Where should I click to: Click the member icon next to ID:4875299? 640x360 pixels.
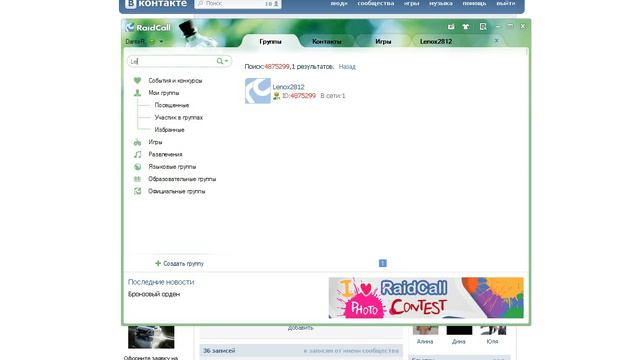click(276, 96)
